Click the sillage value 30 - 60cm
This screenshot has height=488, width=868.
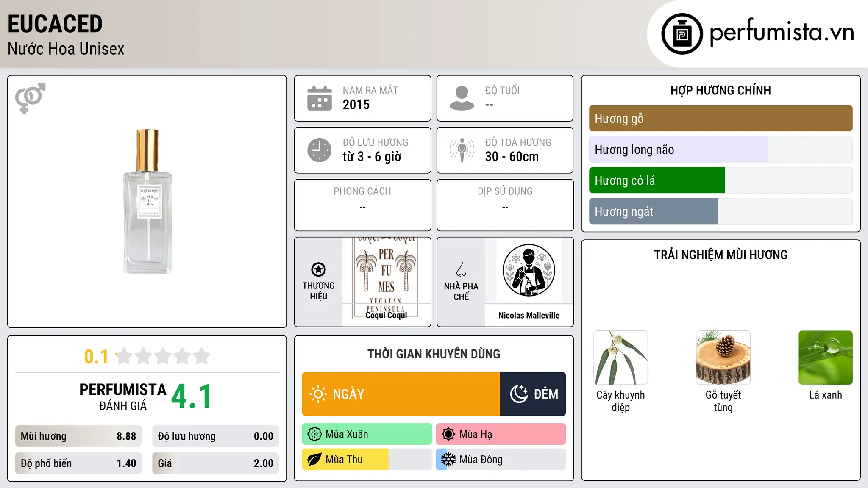coord(512,157)
